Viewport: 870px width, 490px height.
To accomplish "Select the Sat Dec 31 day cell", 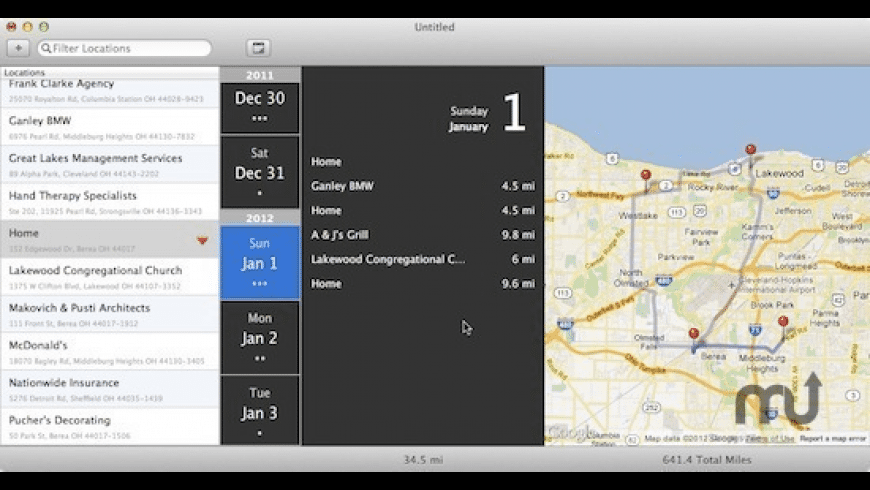I will [260, 172].
